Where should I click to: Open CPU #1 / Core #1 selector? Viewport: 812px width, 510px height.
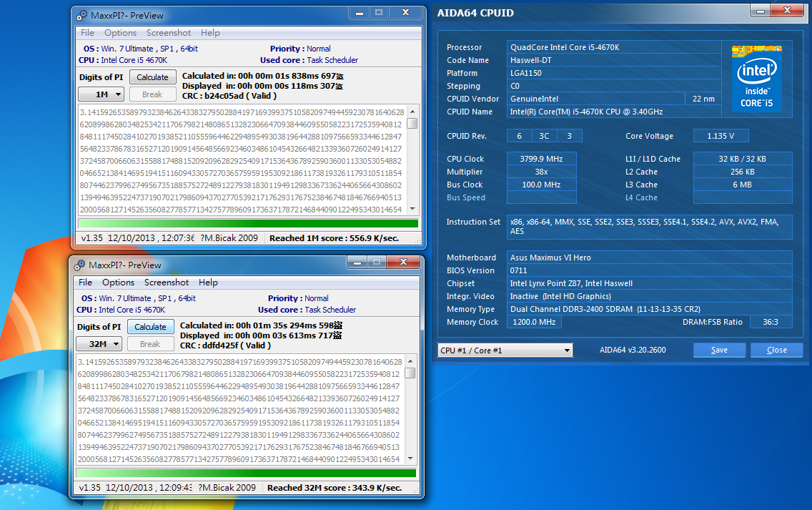click(505, 350)
